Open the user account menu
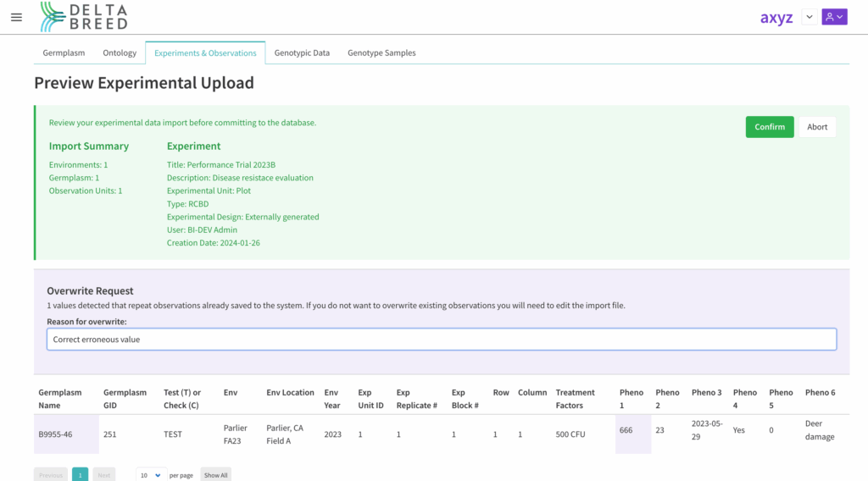 click(x=834, y=17)
